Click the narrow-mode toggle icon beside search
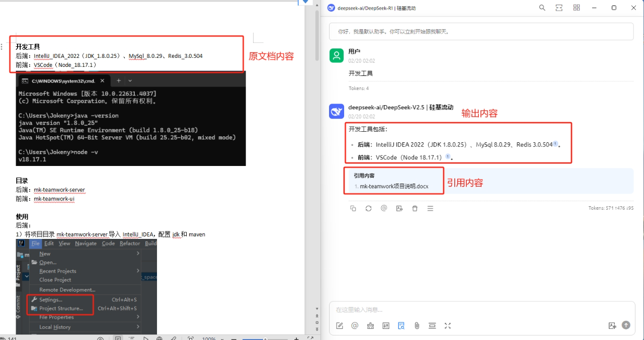 559,8
